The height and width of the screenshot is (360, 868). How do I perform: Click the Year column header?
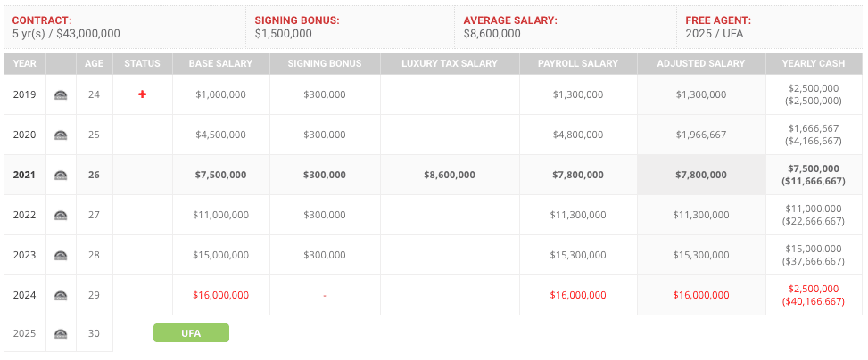click(25, 63)
